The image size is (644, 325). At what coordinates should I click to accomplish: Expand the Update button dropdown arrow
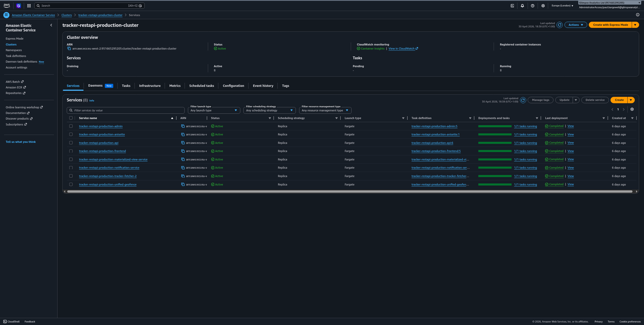[576, 100]
